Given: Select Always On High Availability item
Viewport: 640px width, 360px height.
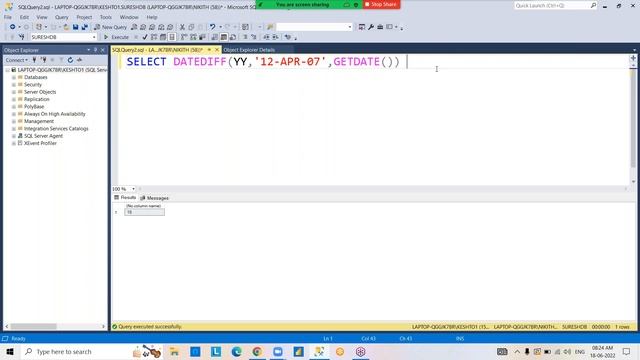Looking at the screenshot, I should 55,114.
